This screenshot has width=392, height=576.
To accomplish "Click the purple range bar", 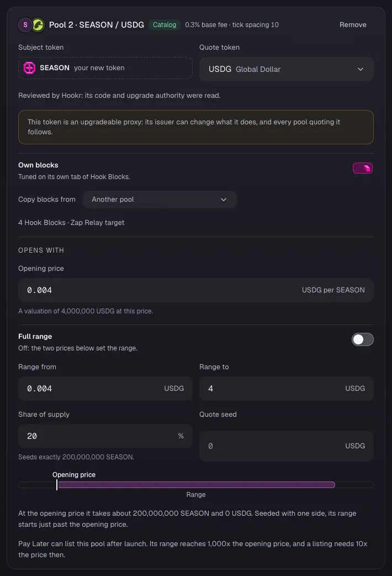I will point(197,485).
